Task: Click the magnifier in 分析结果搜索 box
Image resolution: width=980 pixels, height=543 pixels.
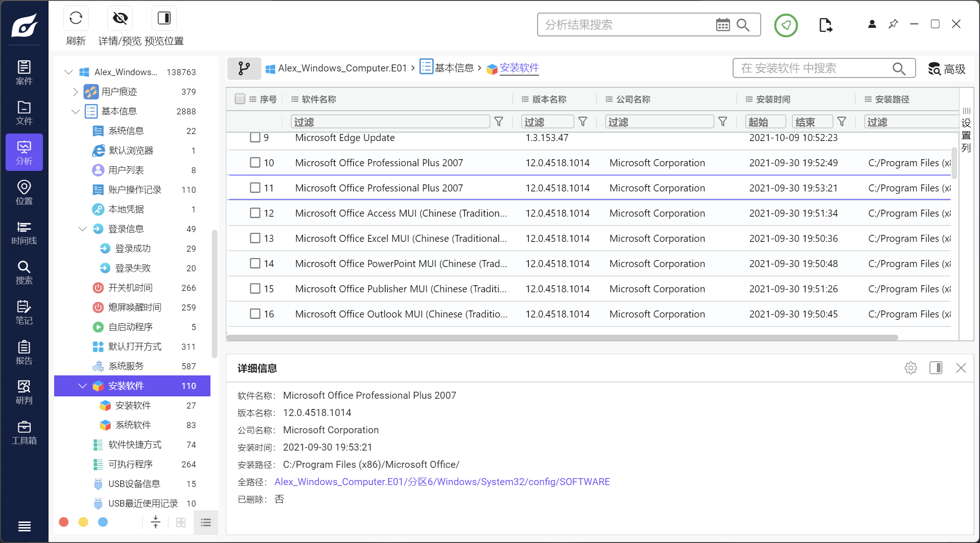Action: tap(743, 25)
